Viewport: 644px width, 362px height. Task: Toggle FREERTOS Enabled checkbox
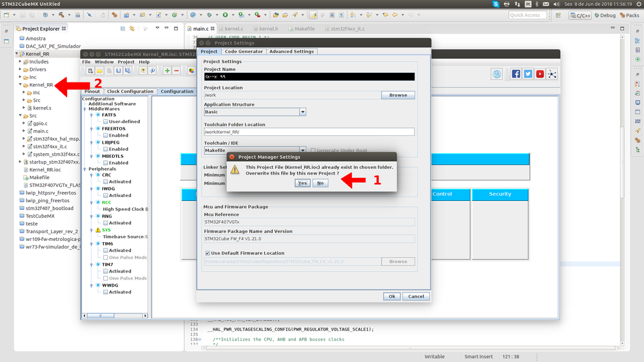pyautogui.click(x=106, y=135)
